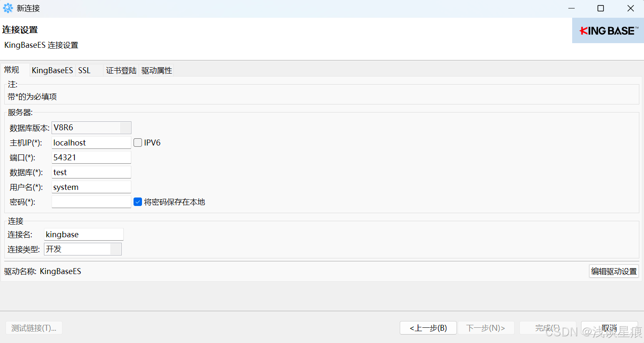Maximize the 新连接 window
Image resolution: width=644 pixels, height=343 pixels.
coord(600,8)
